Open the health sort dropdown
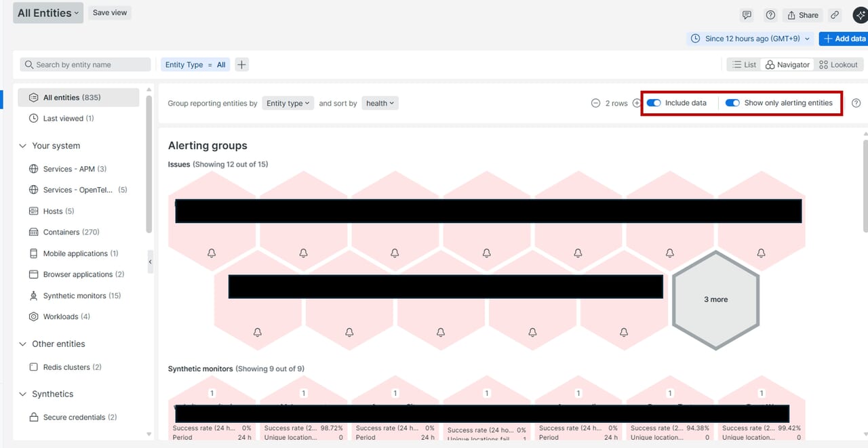The width and height of the screenshot is (868, 448). (x=380, y=103)
